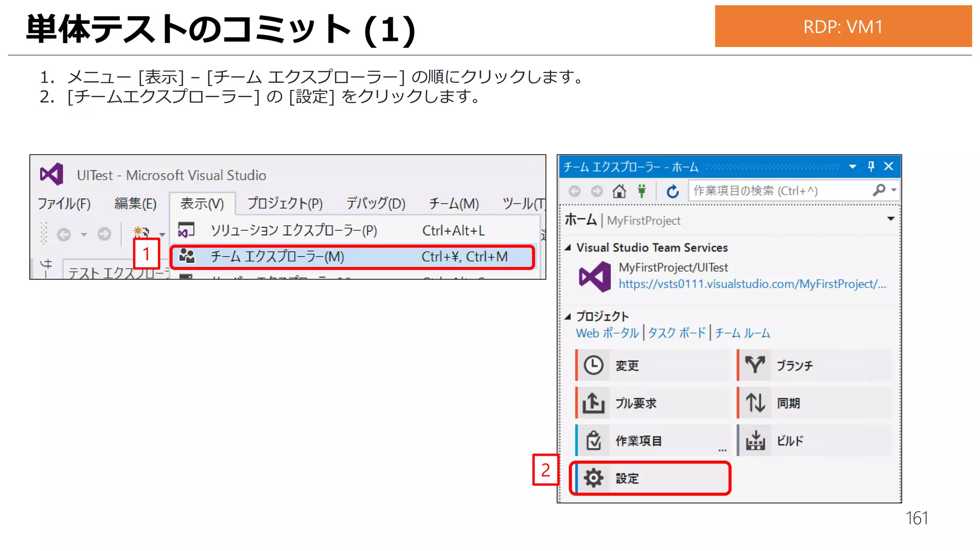Click the new project starburst icon

(141, 232)
